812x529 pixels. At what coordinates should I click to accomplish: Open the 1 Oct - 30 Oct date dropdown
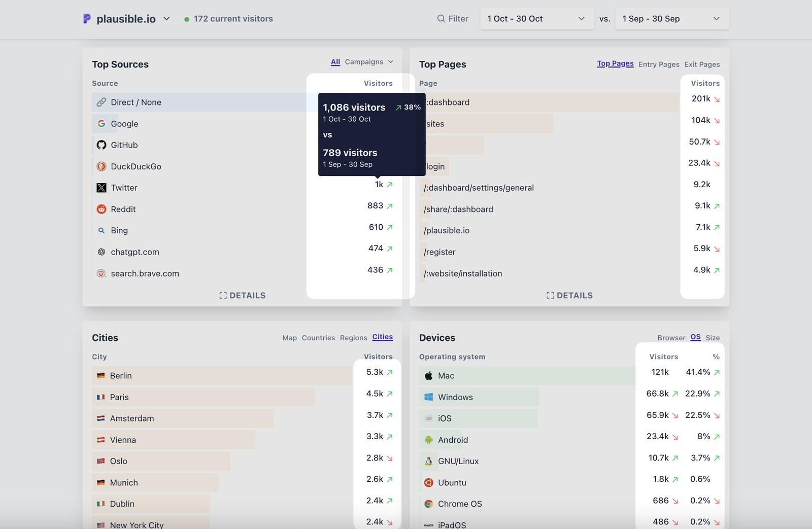pos(536,18)
